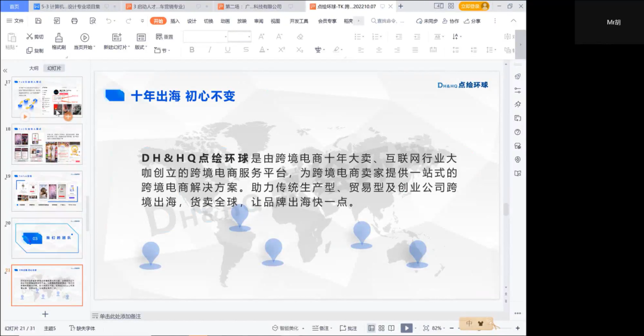Toggle Bold formatting

pyautogui.click(x=192, y=50)
